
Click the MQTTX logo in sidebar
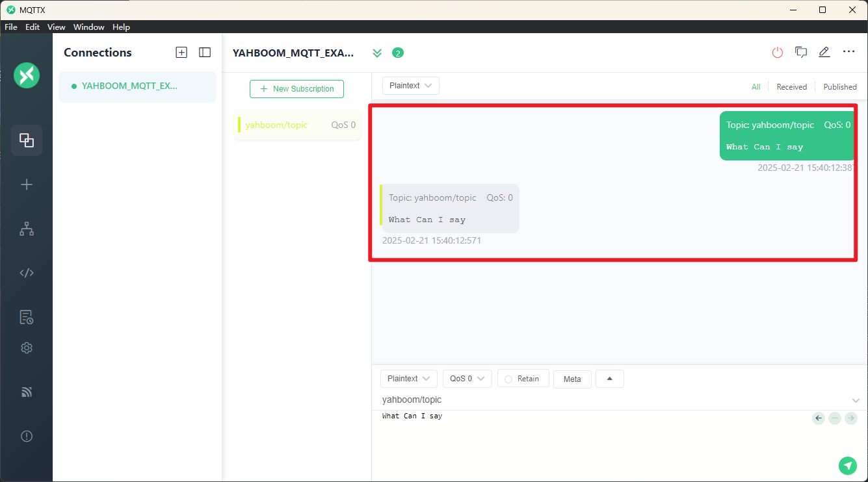click(x=27, y=76)
